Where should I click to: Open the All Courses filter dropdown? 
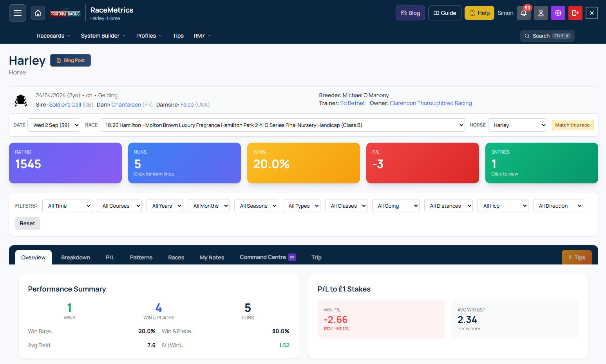click(x=119, y=206)
